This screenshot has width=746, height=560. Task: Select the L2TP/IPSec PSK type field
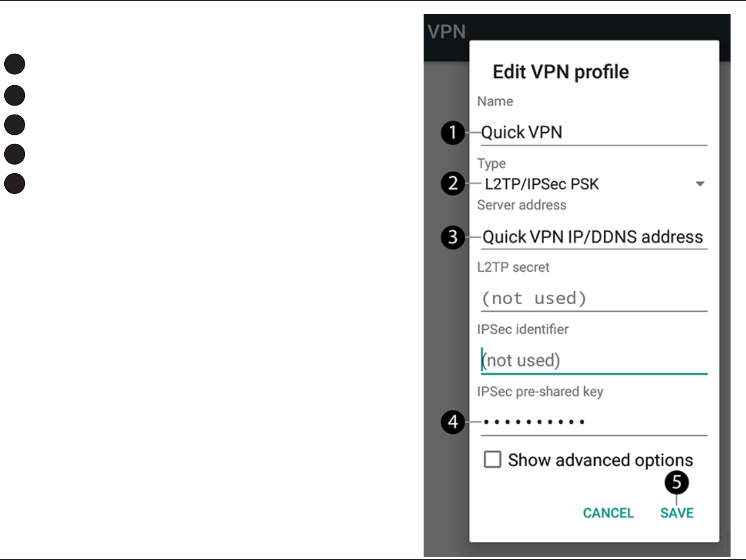[594, 184]
